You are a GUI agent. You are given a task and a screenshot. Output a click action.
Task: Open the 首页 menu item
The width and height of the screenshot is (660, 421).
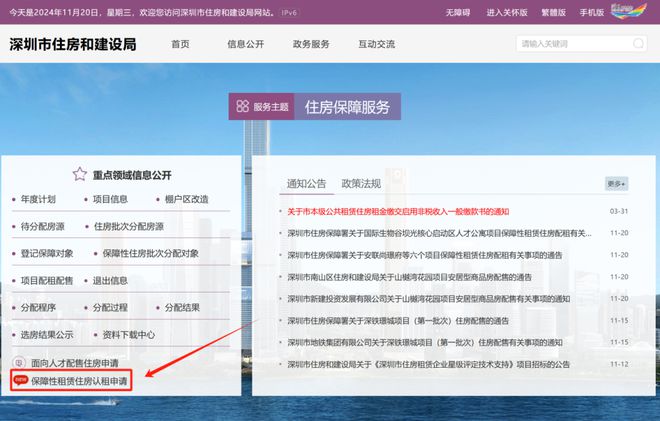coord(180,44)
